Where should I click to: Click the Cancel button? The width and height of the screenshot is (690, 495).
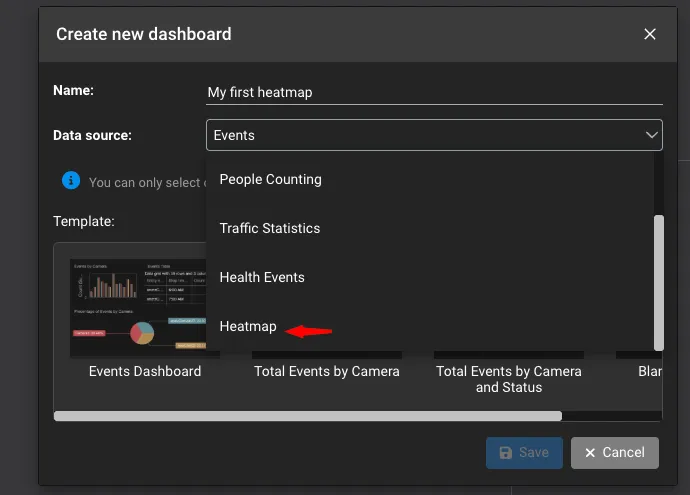coord(615,452)
